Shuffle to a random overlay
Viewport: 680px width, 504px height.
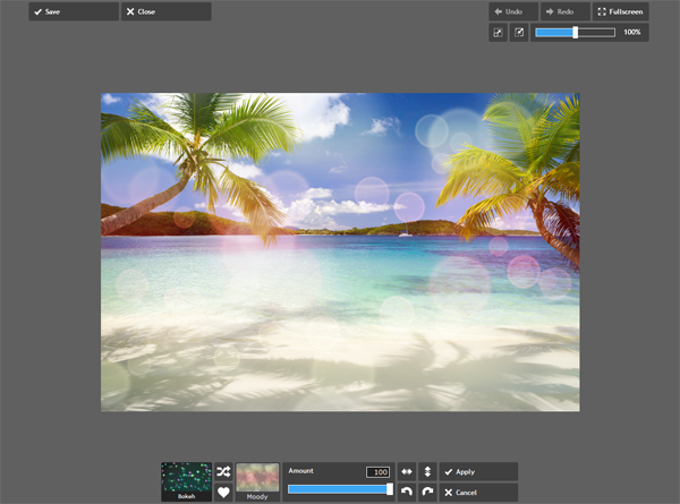point(223,471)
